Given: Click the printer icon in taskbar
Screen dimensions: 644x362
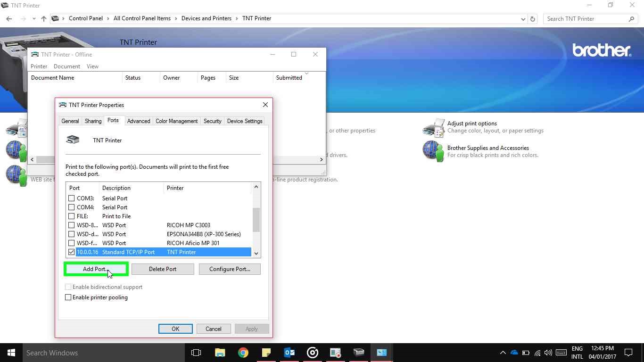Looking at the screenshot, I should coord(359,353).
